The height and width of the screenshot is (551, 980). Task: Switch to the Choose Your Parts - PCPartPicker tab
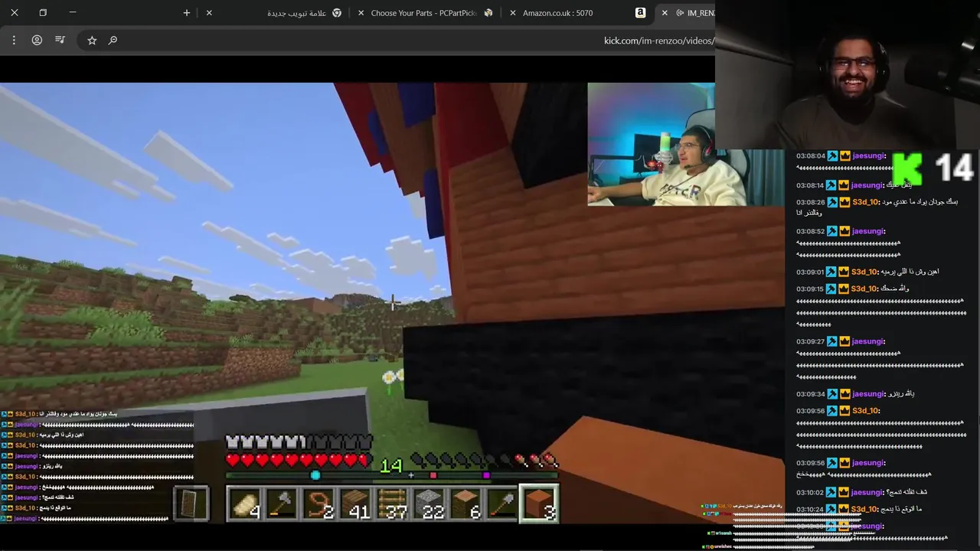pos(425,13)
